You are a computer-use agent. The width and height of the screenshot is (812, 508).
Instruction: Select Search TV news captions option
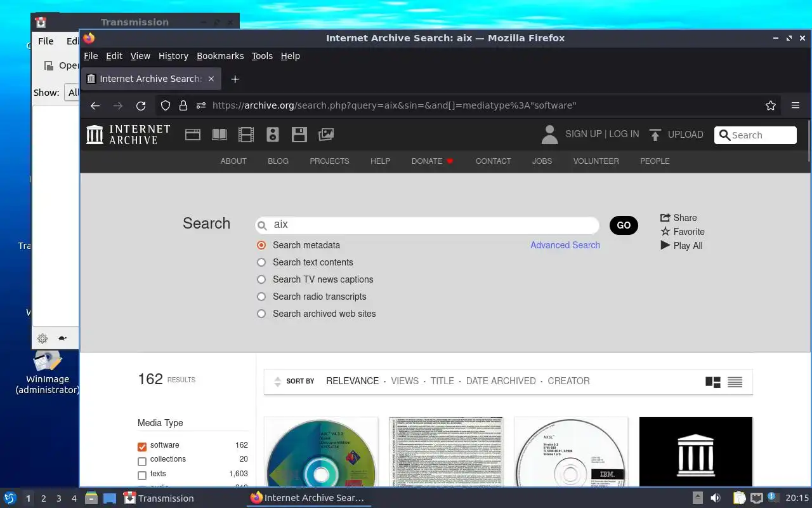click(261, 279)
